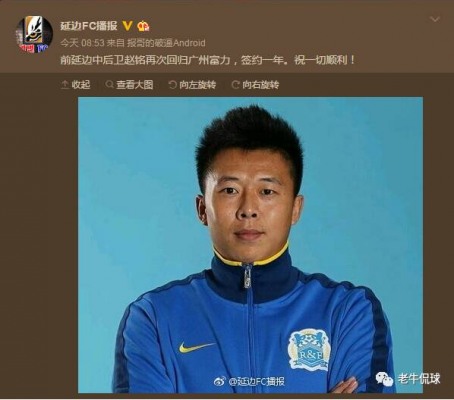
Task: Select 查看大图 to view full image
Action: pyautogui.click(x=135, y=85)
